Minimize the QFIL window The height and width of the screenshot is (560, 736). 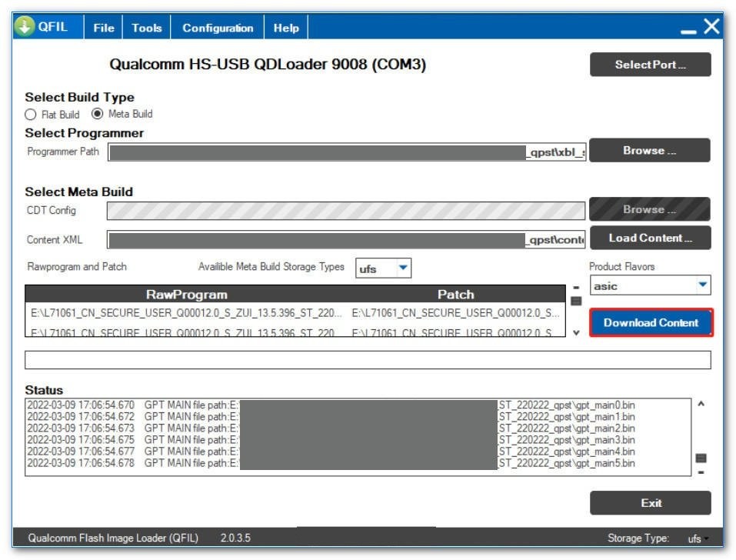688,32
